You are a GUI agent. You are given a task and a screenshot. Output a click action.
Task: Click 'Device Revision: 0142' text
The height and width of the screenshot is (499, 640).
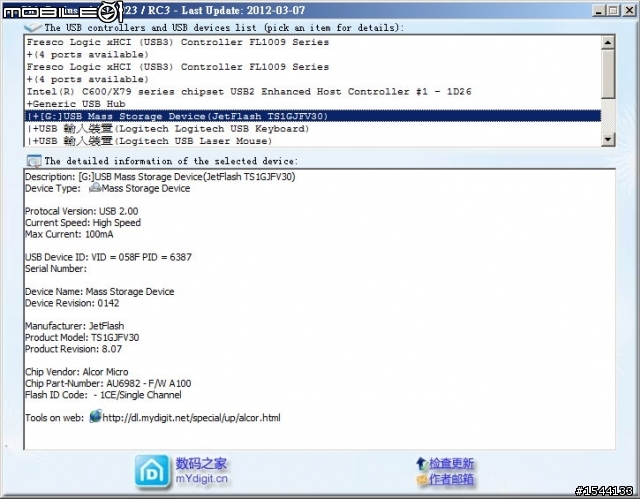click(72, 303)
